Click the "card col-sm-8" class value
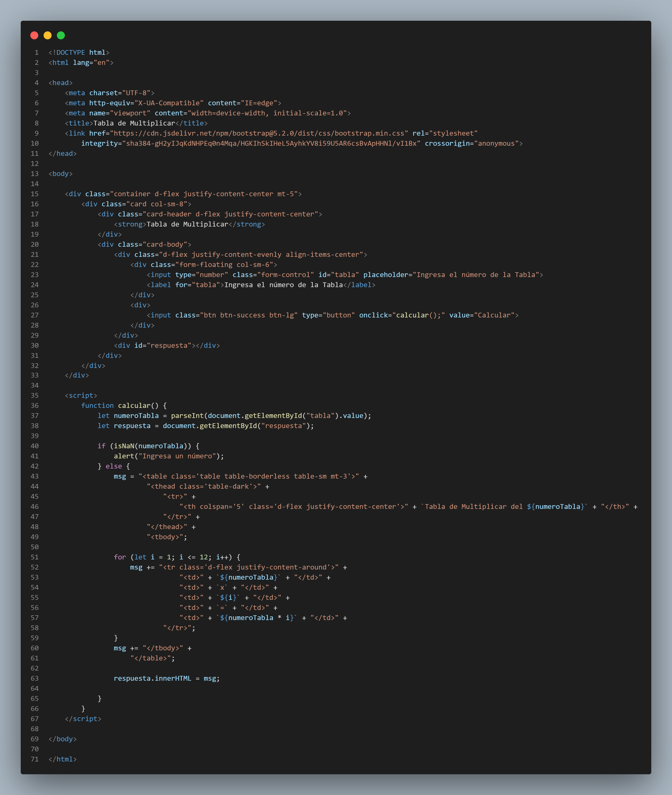 pyautogui.click(x=157, y=204)
